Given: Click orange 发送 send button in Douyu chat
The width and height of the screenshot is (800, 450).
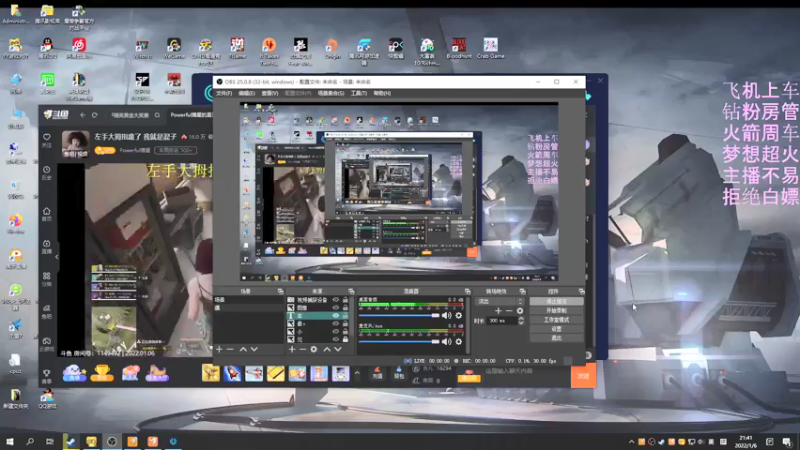Looking at the screenshot, I should (583, 376).
